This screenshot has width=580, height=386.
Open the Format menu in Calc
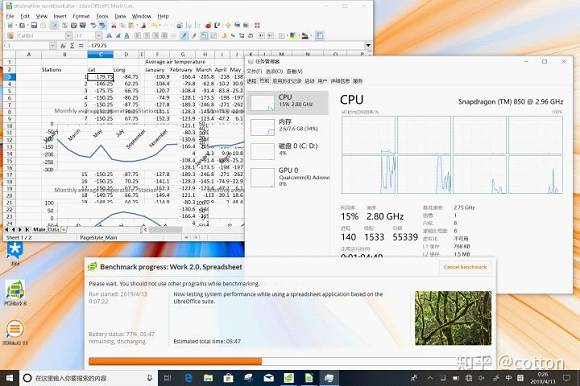tap(81, 16)
